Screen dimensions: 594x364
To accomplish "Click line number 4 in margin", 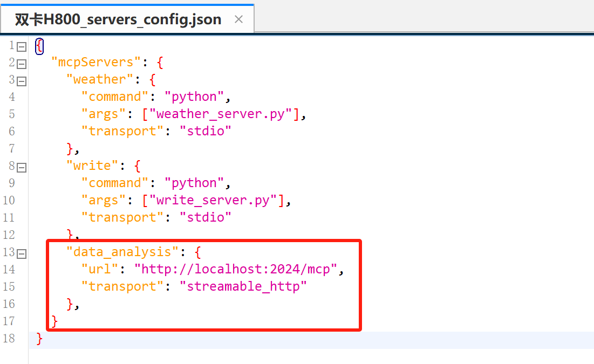I will (12, 97).
